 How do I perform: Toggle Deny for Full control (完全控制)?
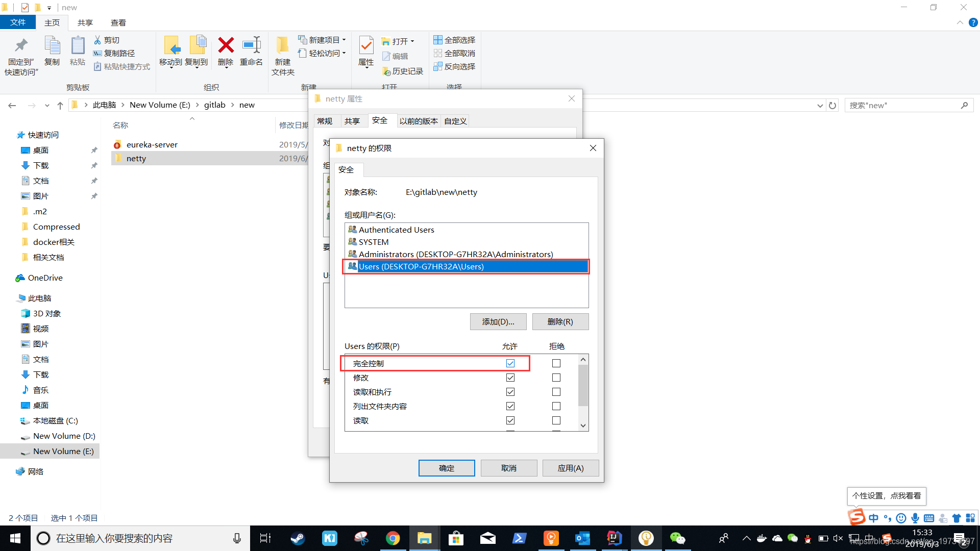click(556, 363)
